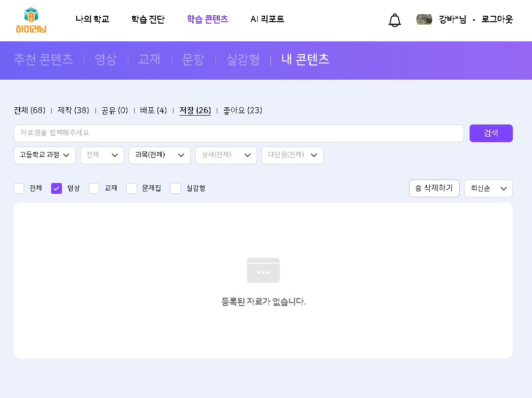Click the 검색 button
532x398 pixels.
[x=491, y=133]
